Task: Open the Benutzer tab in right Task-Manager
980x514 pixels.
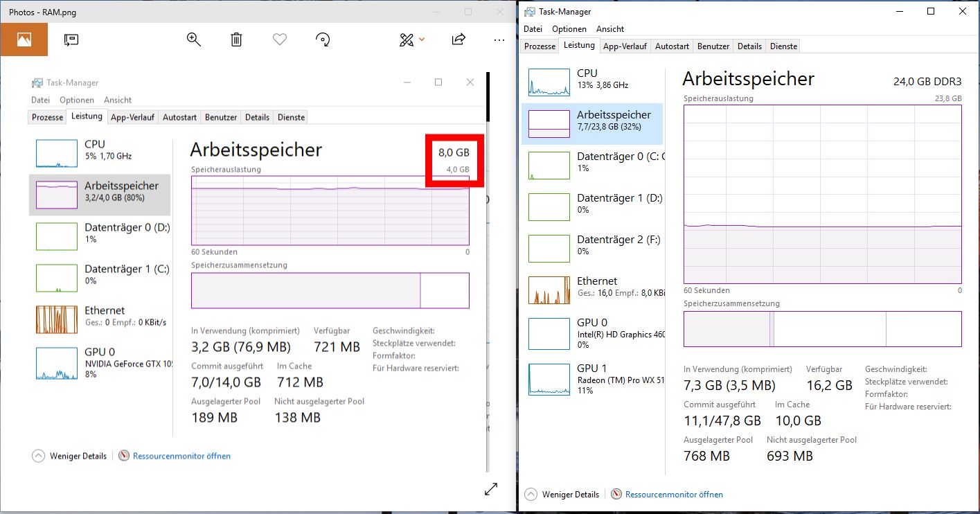Action: pos(713,46)
